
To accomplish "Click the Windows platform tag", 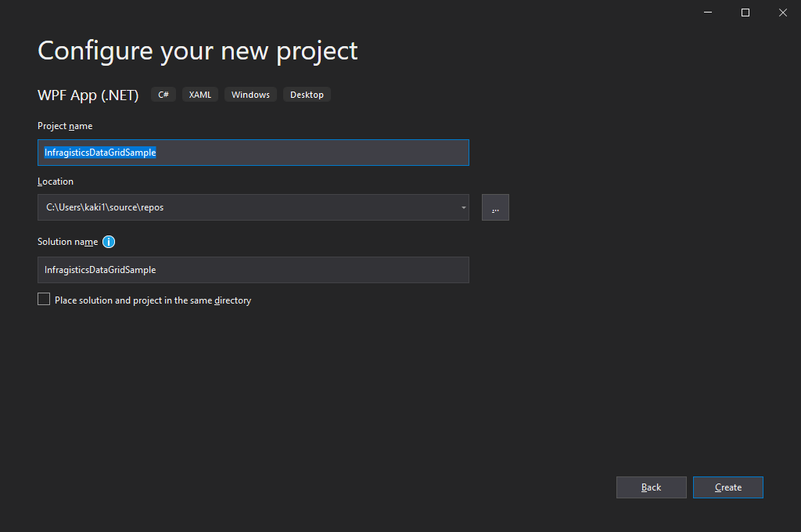I will pyautogui.click(x=250, y=95).
